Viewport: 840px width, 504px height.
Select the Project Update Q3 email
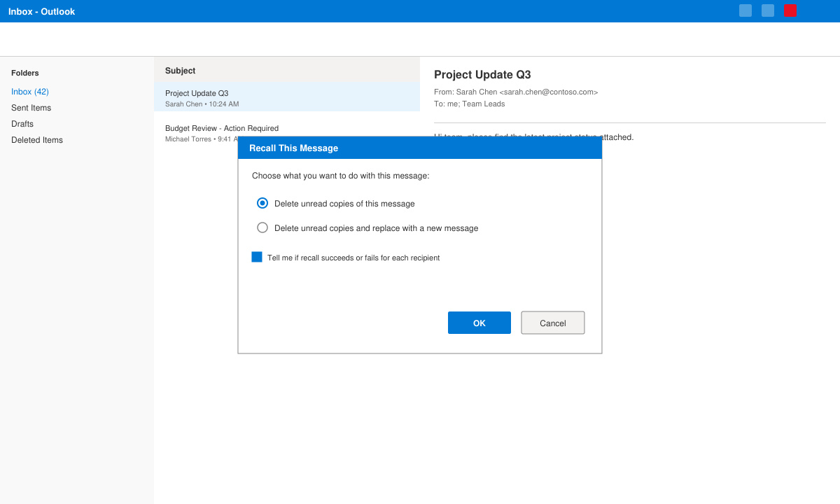pyautogui.click(x=287, y=97)
